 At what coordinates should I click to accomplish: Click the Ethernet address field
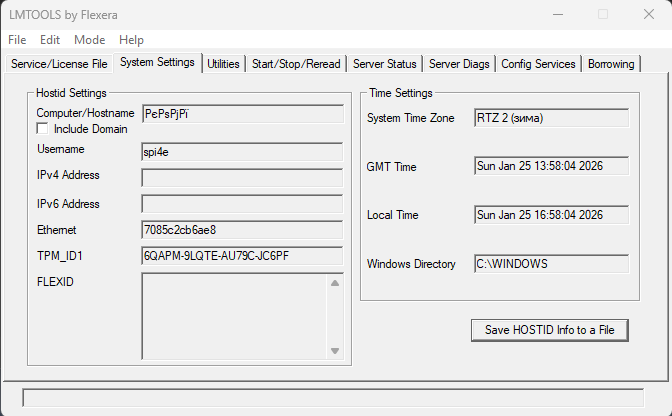point(242,230)
